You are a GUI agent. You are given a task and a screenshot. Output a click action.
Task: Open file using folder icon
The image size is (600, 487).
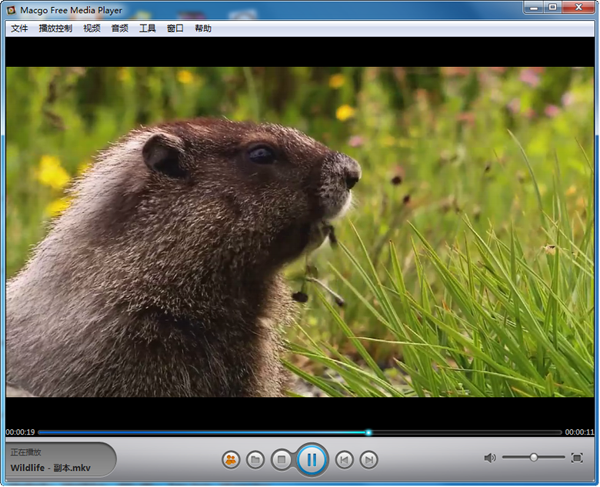[x=256, y=459]
